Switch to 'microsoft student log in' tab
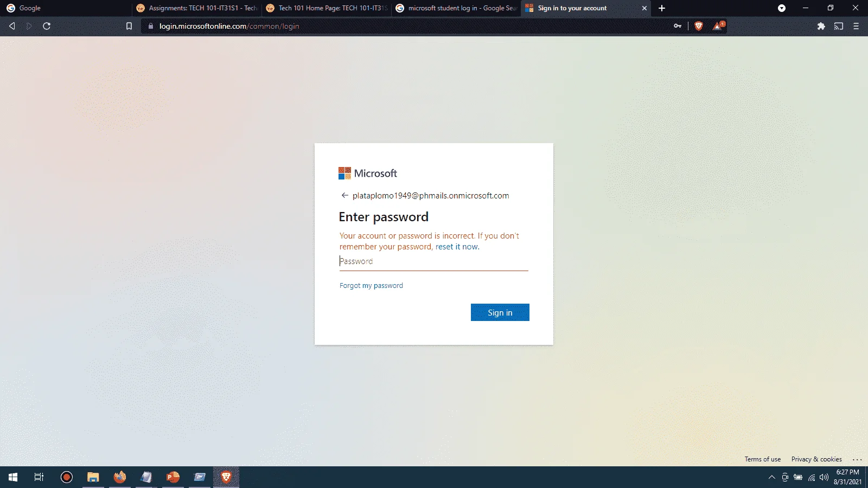 pos(456,8)
